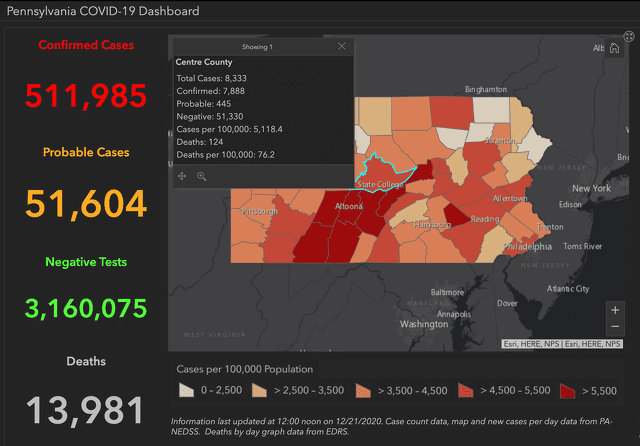Select the Negative Tests count 3,160,075

86,308
